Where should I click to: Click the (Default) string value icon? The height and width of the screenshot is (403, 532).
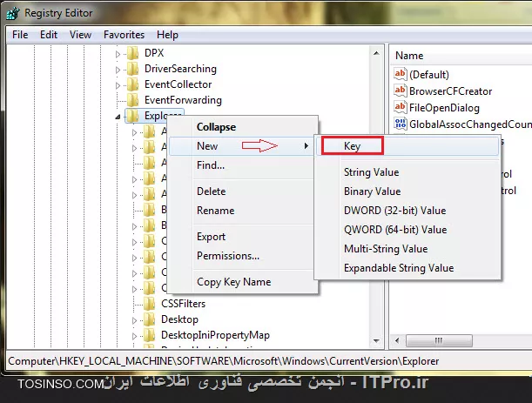click(400, 74)
